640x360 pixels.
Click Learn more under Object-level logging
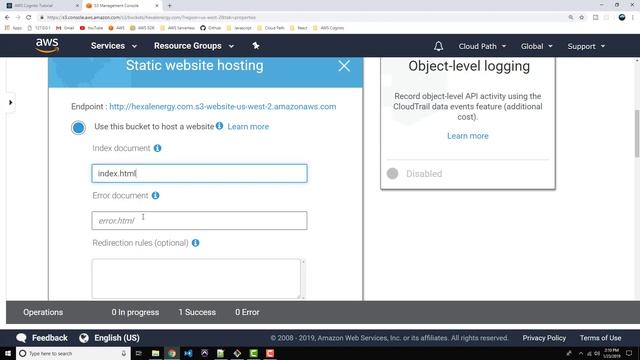[468, 136]
